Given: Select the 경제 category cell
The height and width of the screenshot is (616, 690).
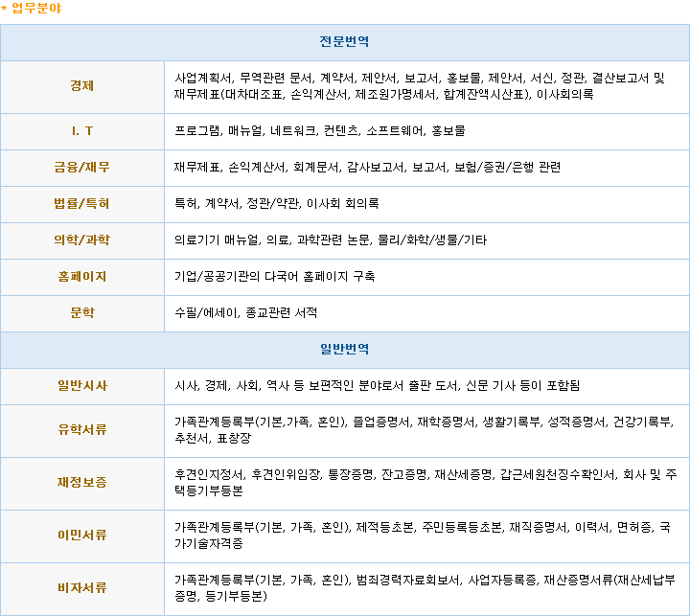Looking at the screenshot, I should coord(82,86).
